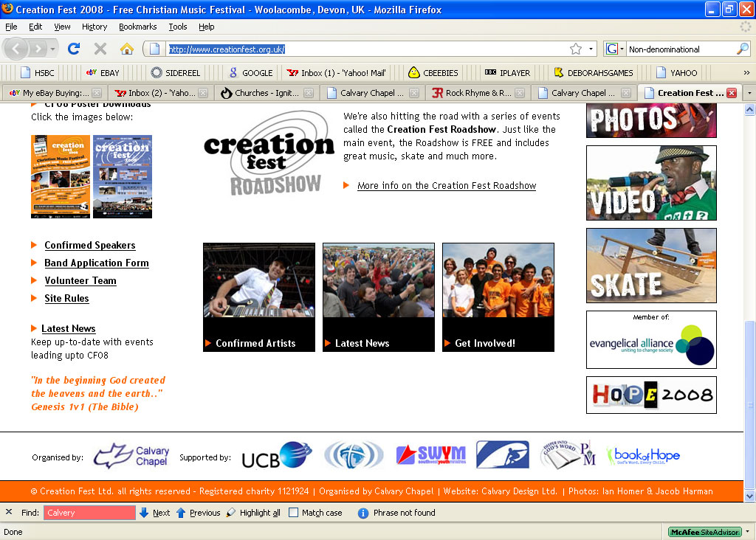The width and height of the screenshot is (756, 540).
Task: Reload the current page
Action: pos(74,49)
